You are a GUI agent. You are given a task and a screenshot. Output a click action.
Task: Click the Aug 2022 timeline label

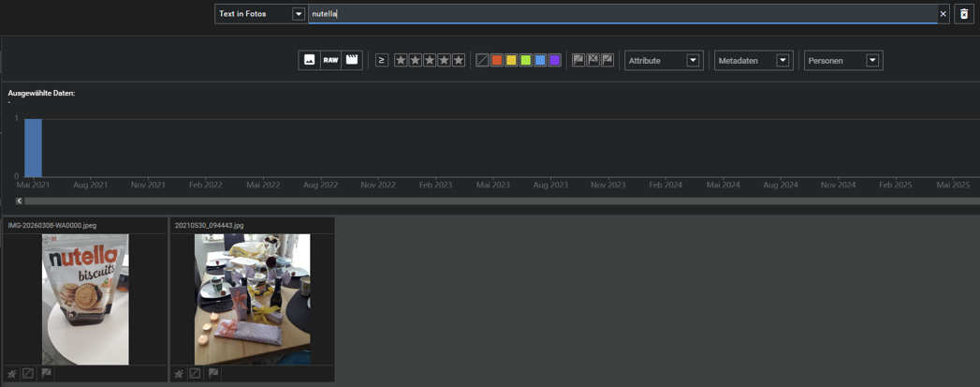click(320, 185)
